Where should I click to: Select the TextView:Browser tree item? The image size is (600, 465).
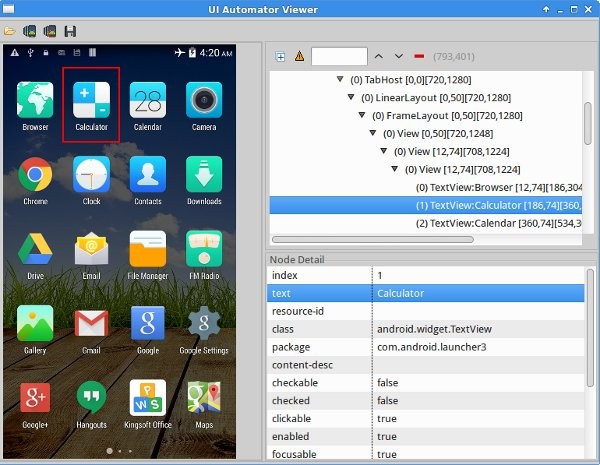coord(499,188)
